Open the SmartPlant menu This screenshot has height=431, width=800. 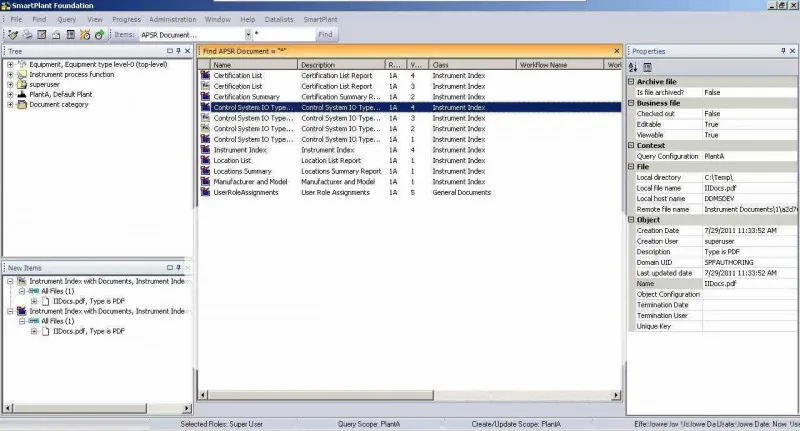coord(320,19)
